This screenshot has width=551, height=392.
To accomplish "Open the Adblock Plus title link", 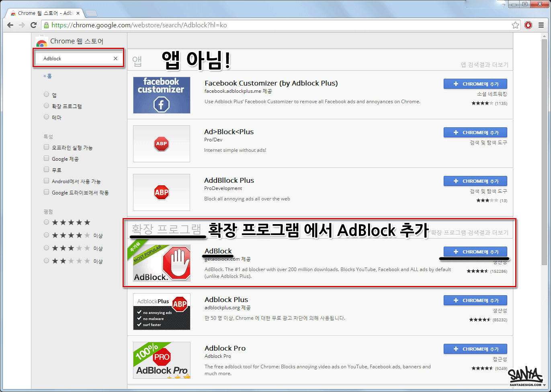I will (x=226, y=300).
